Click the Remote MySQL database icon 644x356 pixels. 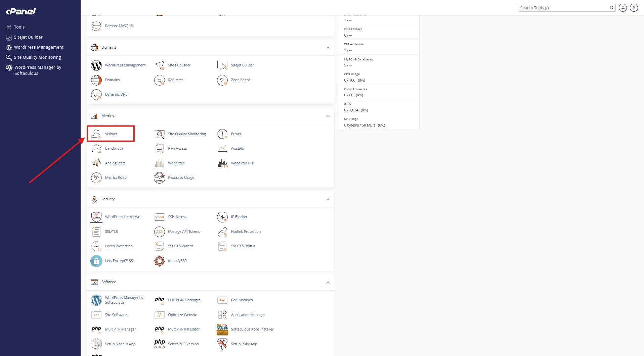click(96, 26)
